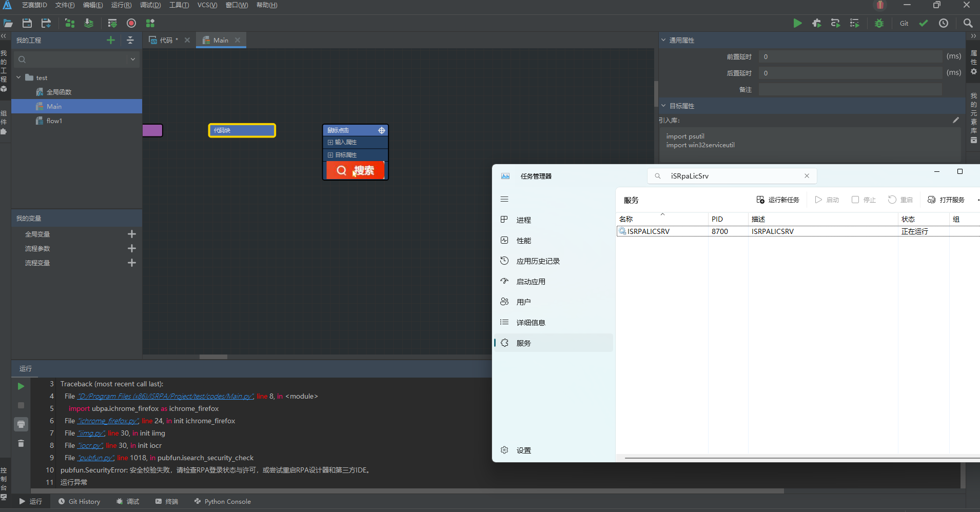
Task: Click the element capture target toolbar icon
Action: click(x=112, y=23)
